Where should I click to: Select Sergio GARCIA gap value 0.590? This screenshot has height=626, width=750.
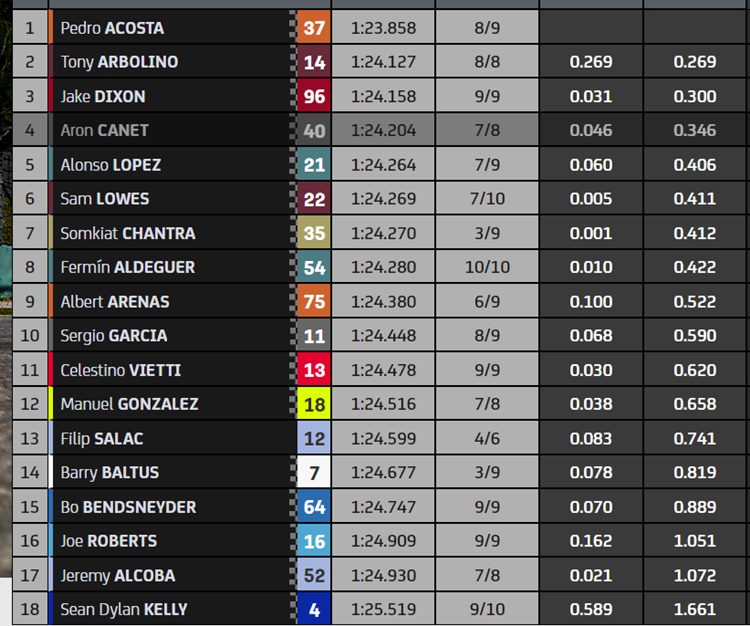click(x=695, y=336)
